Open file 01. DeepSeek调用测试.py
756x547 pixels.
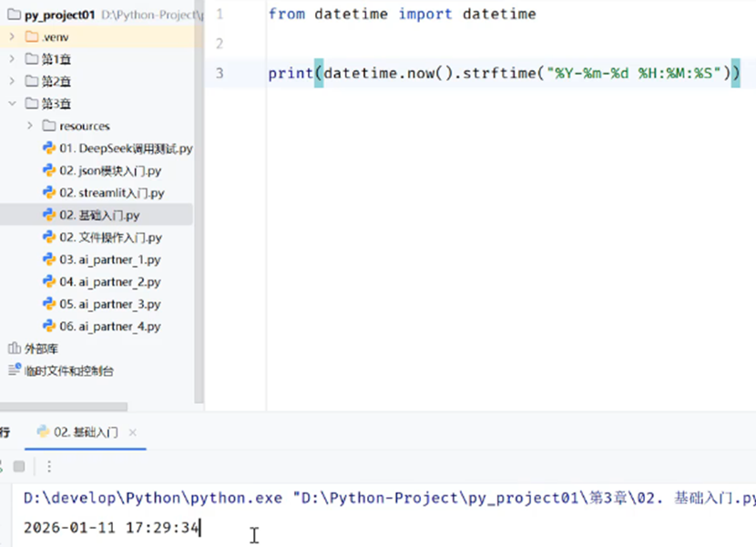[x=126, y=148]
